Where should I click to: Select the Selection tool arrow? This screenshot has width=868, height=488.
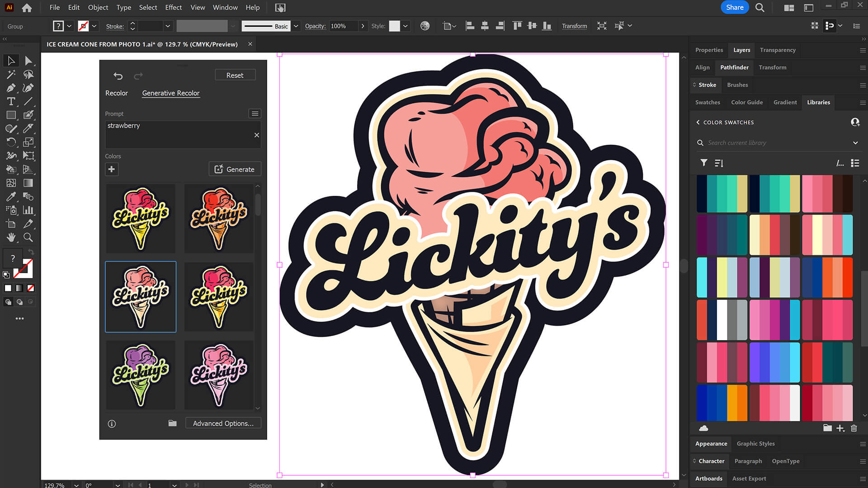(x=11, y=61)
